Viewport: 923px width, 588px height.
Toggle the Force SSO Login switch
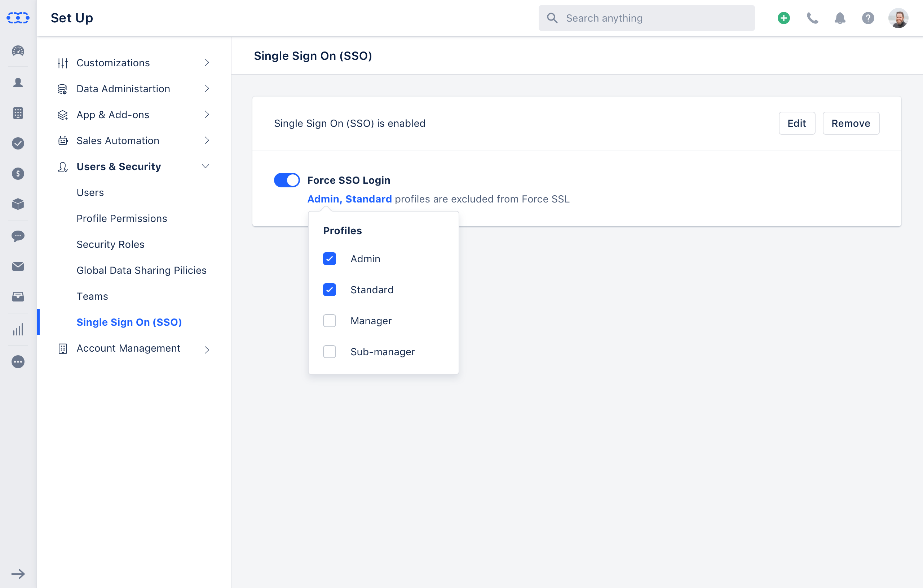click(x=287, y=180)
